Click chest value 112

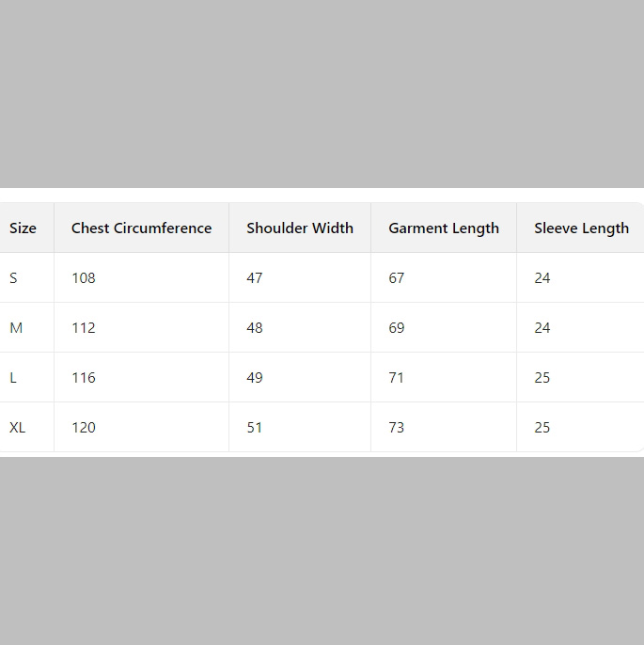click(84, 328)
